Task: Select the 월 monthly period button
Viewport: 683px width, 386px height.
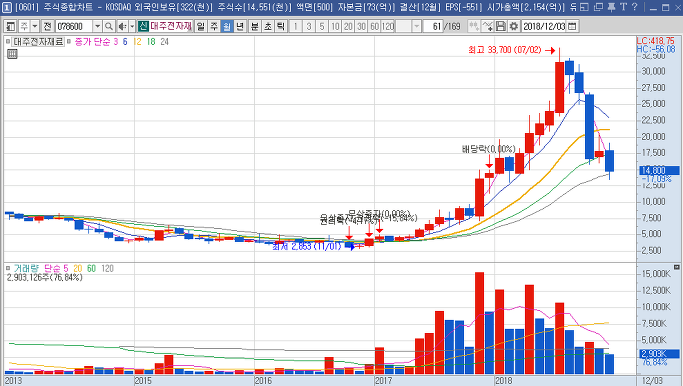Action: (x=227, y=27)
